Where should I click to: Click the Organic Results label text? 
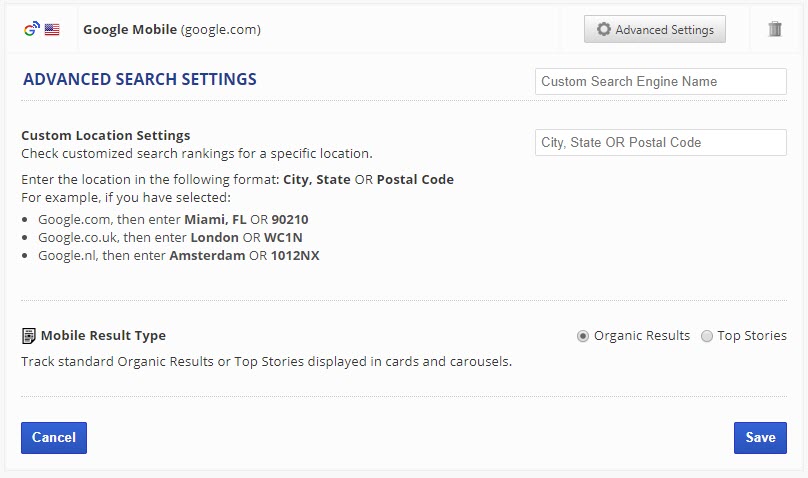point(641,336)
